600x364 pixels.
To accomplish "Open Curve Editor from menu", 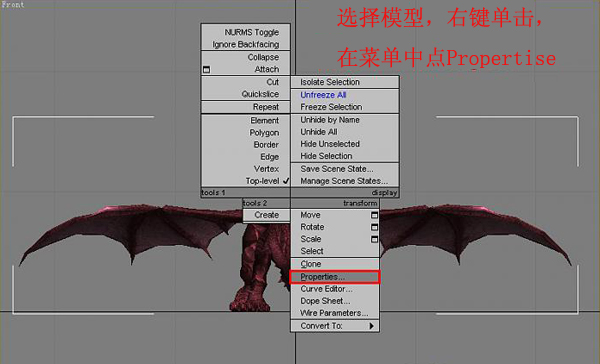I will (326, 289).
